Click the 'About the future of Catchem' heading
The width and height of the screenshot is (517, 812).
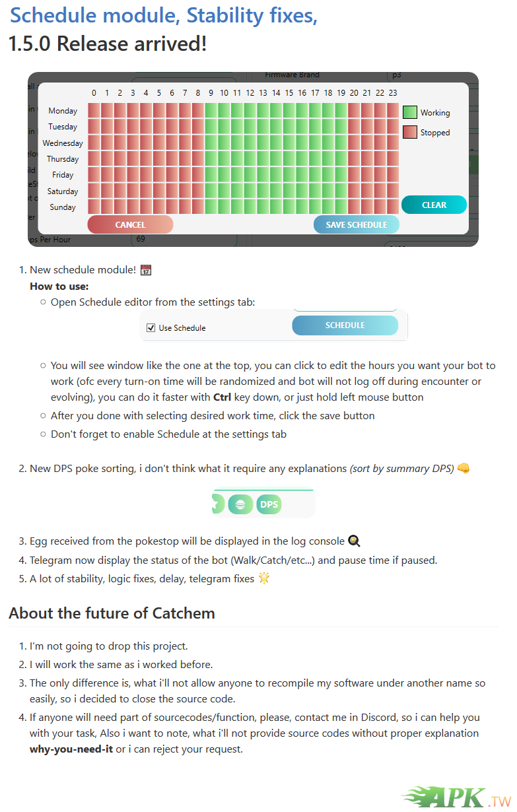[x=112, y=613]
